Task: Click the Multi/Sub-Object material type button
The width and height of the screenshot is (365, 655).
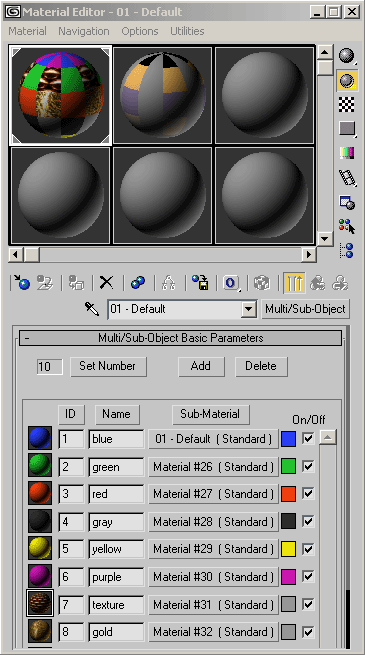Action: click(x=306, y=310)
